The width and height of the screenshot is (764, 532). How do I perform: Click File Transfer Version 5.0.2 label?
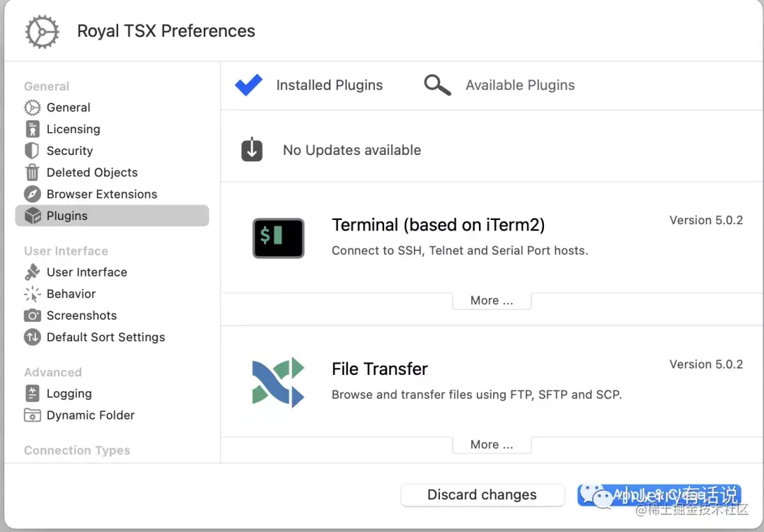tap(706, 364)
